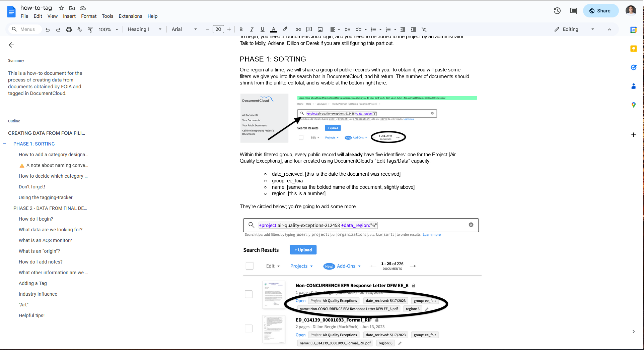The image size is (644, 350).
Task: Toggle bold formatting
Action: pos(241,30)
